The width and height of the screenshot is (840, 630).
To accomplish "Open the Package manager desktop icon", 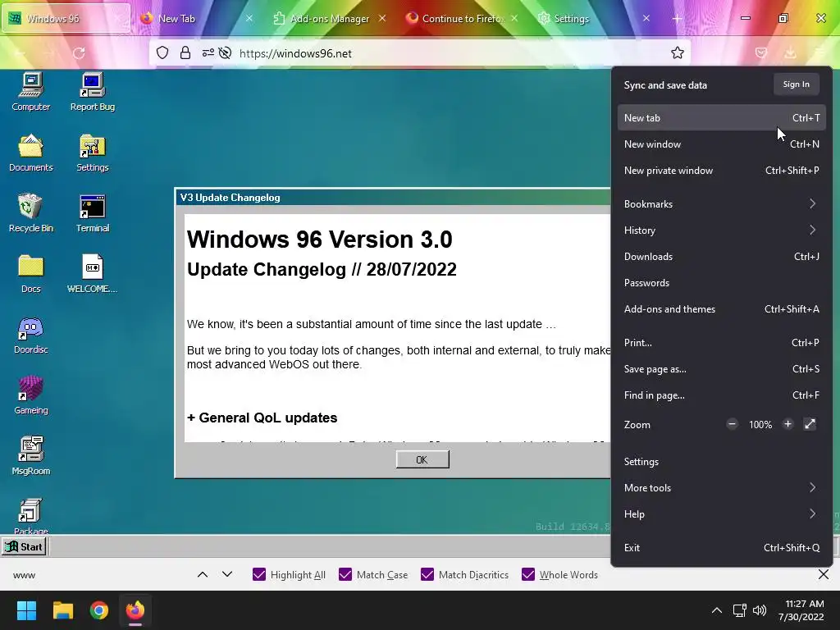I will [31, 515].
